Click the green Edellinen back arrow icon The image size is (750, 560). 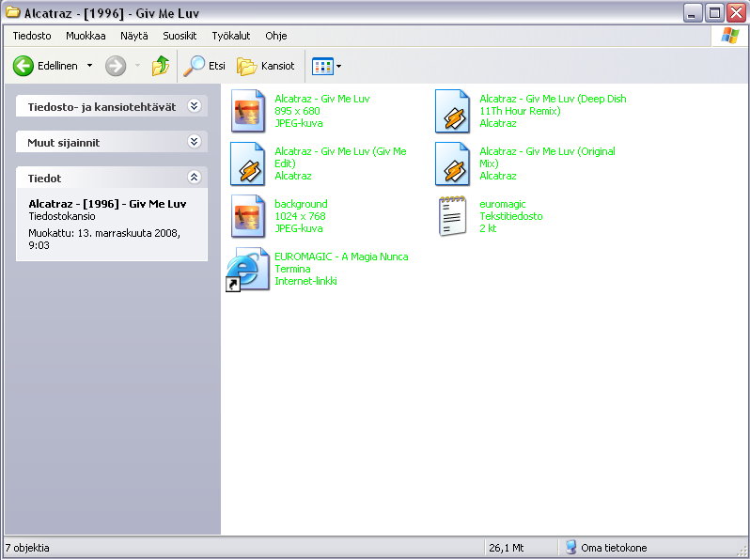pyautogui.click(x=23, y=66)
